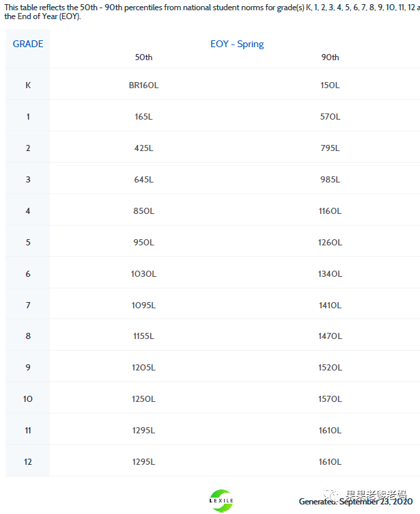Screen dimensions: 420x514
Task: Select the 165L value for grade 1
Action: click(143, 117)
